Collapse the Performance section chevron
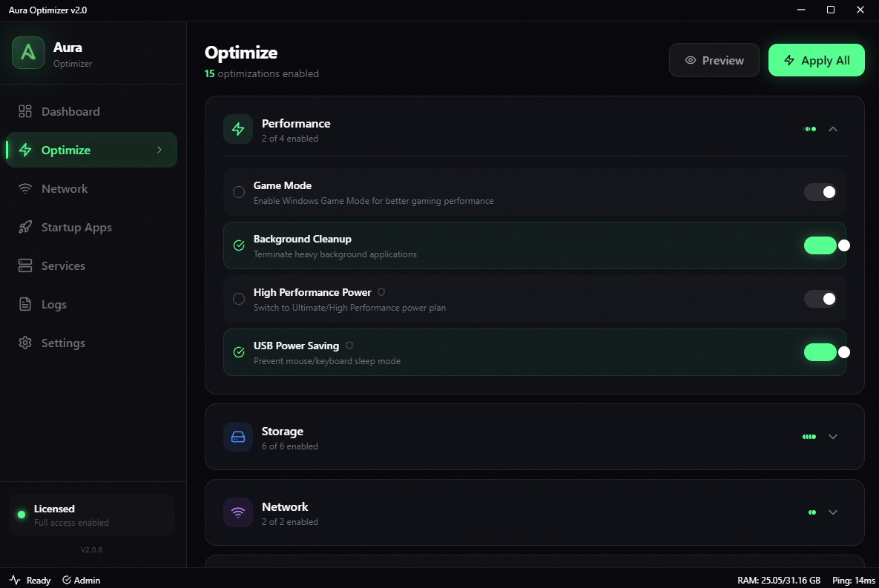The width and height of the screenshot is (879, 588). coord(832,129)
